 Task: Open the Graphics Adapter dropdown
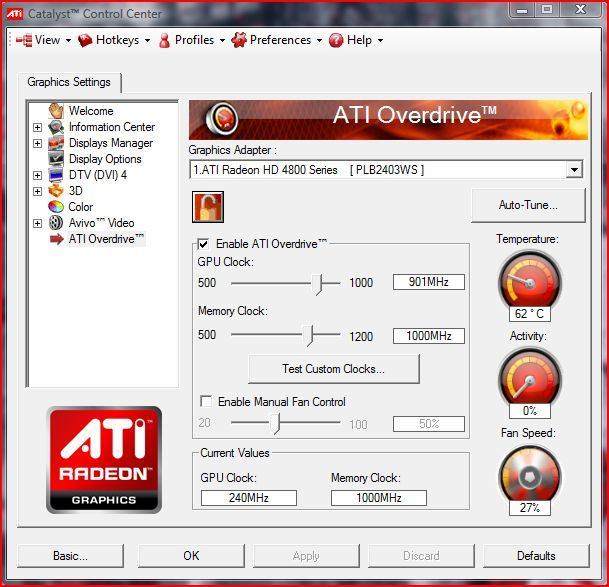[x=574, y=170]
